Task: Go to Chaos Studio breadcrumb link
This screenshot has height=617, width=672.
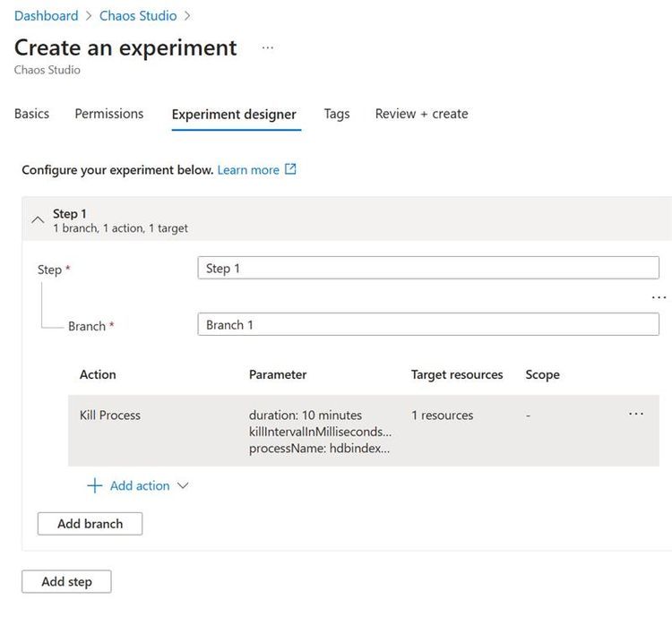Action: tap(138, 15)
